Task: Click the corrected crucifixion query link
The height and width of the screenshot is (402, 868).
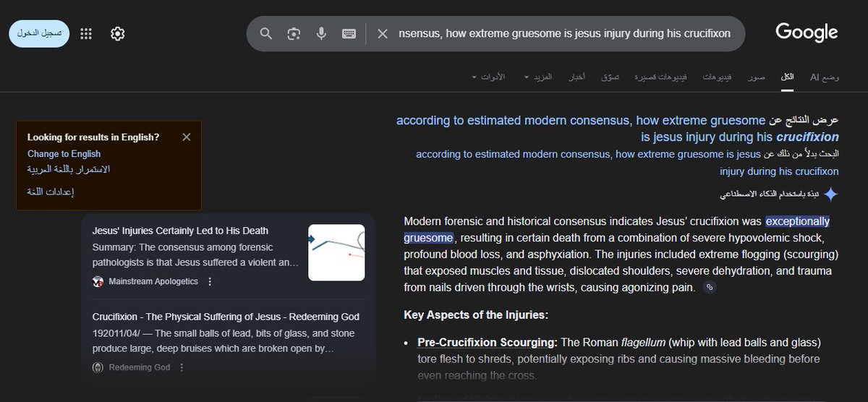Action: point(618,129)
